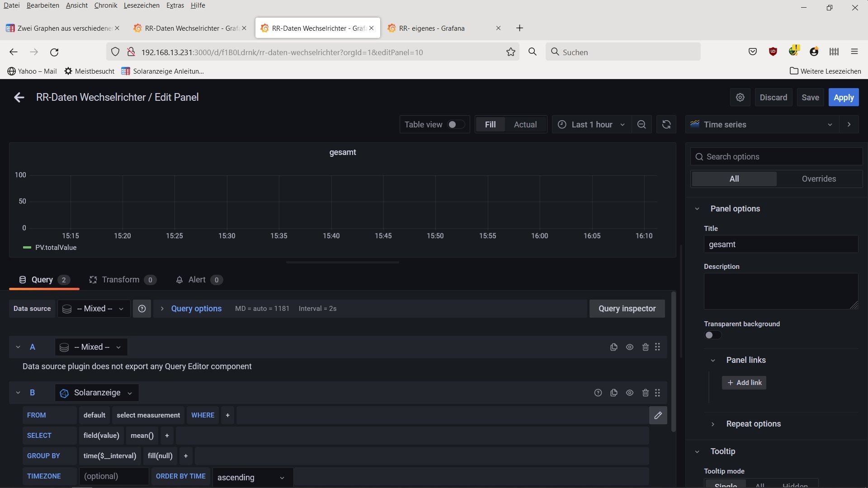
Task: Duplicate query A using copy icon
Action: [x=613, y=347]
